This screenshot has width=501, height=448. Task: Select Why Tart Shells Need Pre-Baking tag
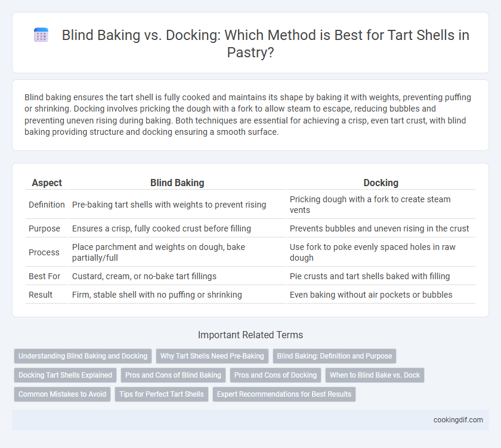[x=212, y=356]
